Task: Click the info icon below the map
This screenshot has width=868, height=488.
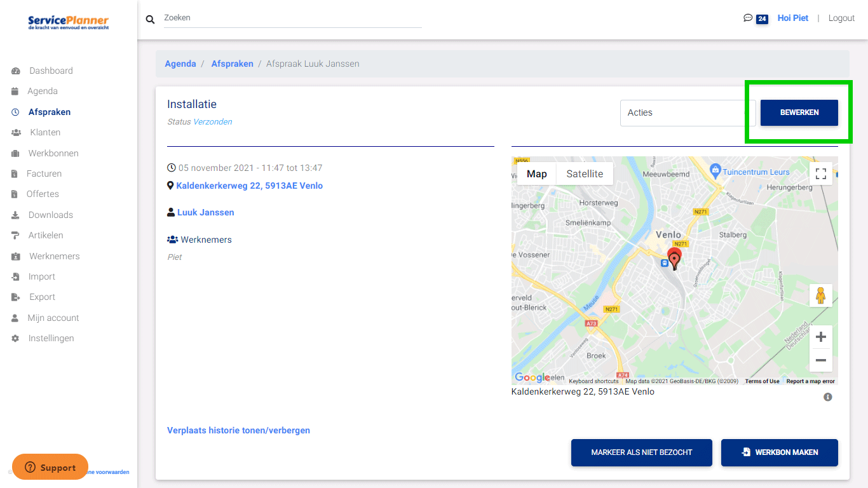Action: click(827, 397)
